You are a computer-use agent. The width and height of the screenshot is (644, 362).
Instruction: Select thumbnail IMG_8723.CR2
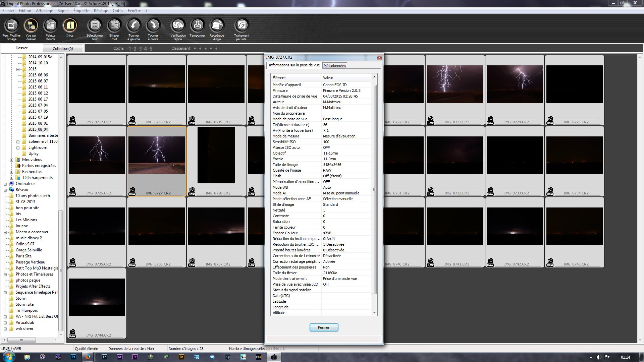(454, 84)
